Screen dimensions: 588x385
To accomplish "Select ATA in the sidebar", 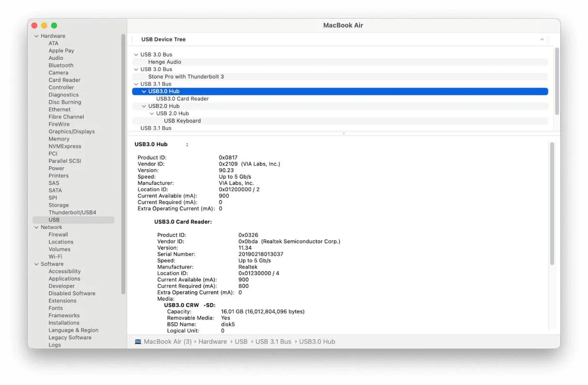I will [x=53, y=43].
